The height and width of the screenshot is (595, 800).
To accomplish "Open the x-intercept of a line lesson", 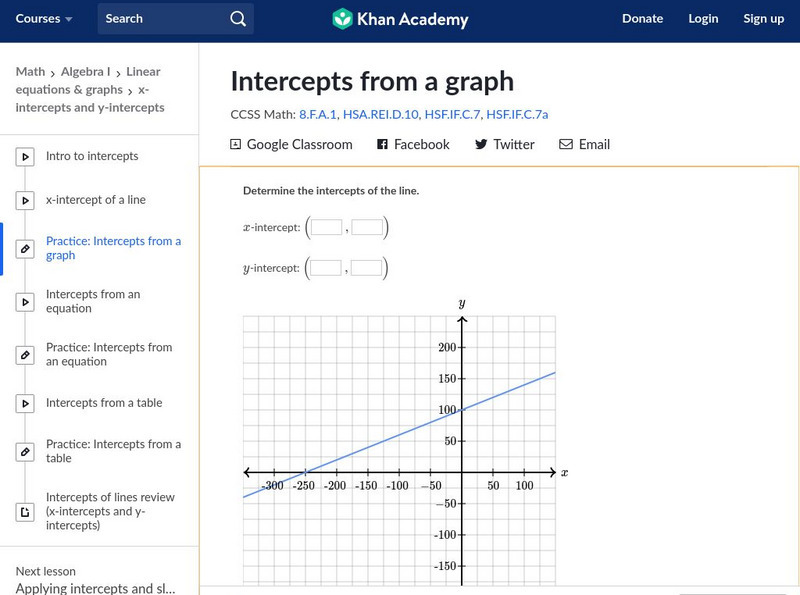I will (x=96, y=200).
